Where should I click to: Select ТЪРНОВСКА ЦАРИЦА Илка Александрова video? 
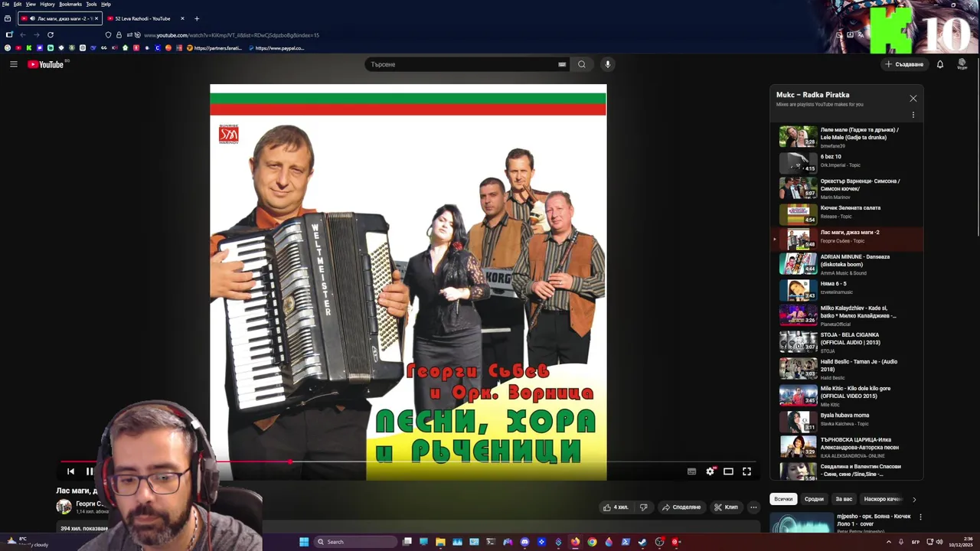848,447
